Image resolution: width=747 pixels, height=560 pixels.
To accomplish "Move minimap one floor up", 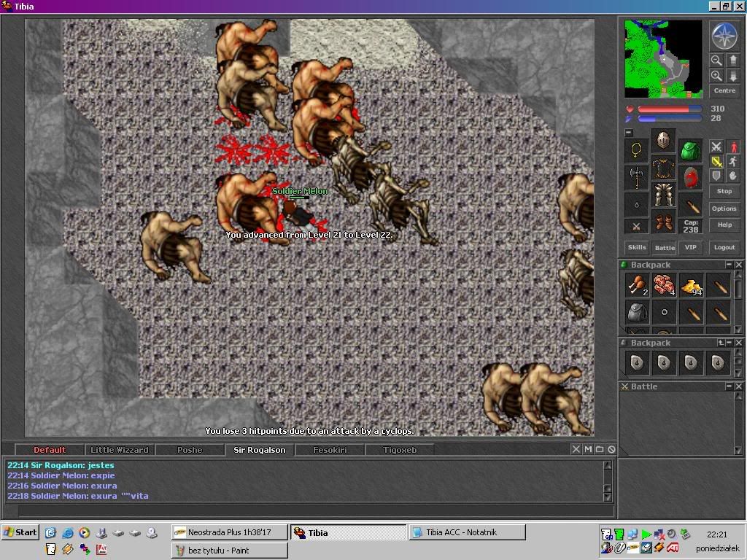I will pos(732,61).
